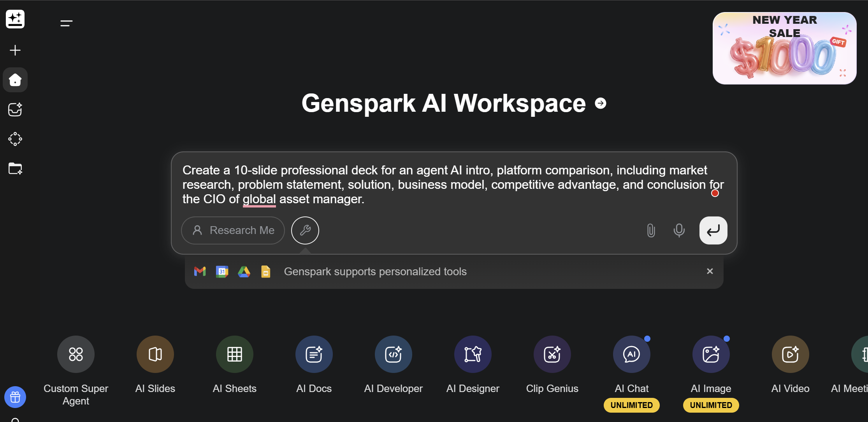Collapse the sidebar menu toggle

[67, 23]
